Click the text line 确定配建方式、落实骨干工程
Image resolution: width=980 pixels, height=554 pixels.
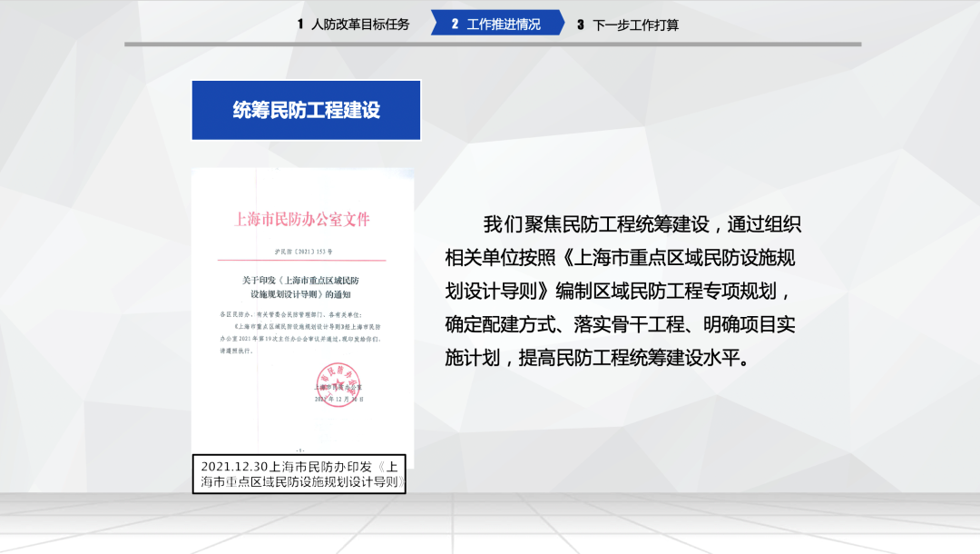point(620,324)
